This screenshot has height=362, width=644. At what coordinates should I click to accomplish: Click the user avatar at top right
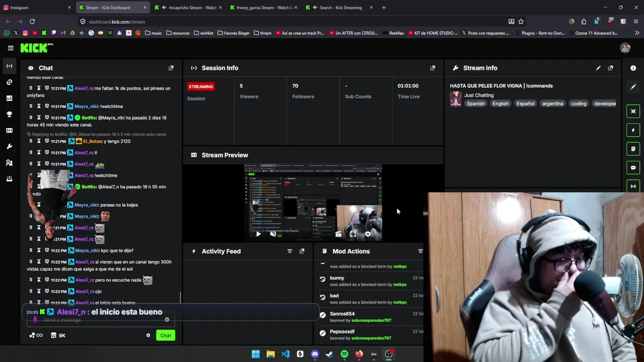click(625, 48)
